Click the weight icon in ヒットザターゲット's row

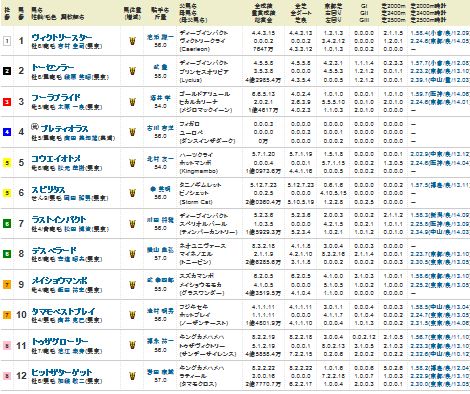(x=132, y=376)
